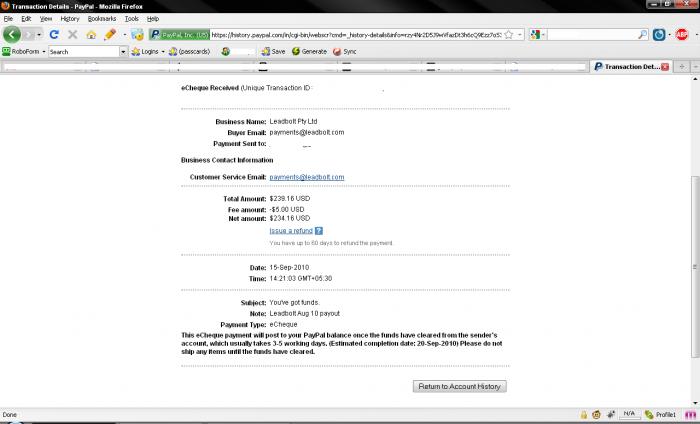Viewport: 700px width, 424px height.
Task: Close the Transaction Details tab
Action: (x=665, y=67)
